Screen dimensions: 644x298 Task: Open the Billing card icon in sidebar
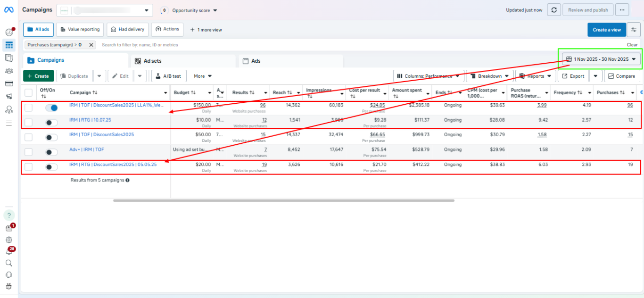(8, 83)
